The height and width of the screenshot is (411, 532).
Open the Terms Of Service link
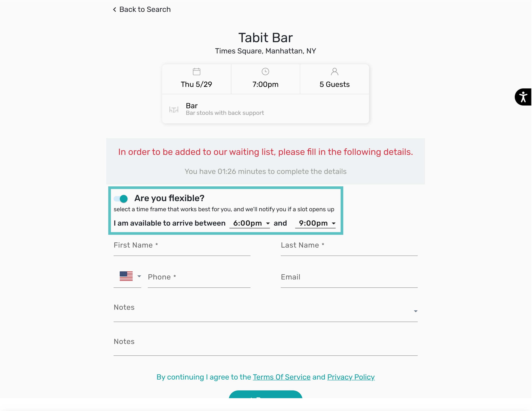pos(281,377)
